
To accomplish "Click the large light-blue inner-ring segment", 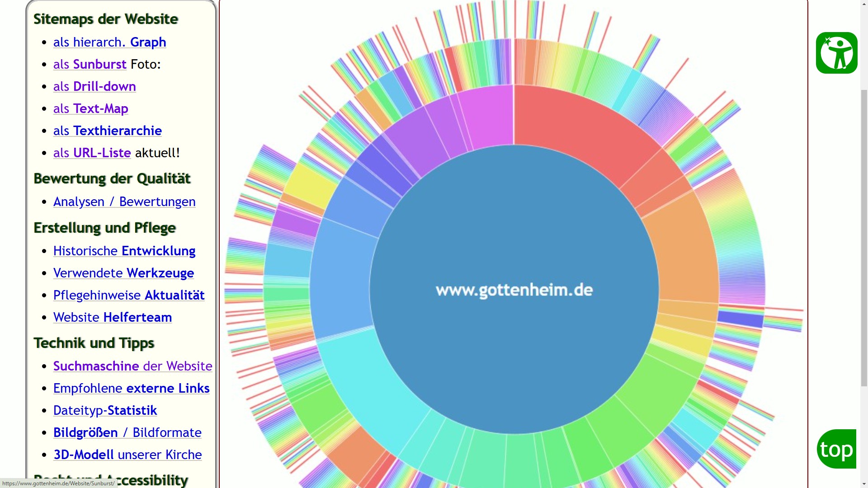I will point(341,280).
